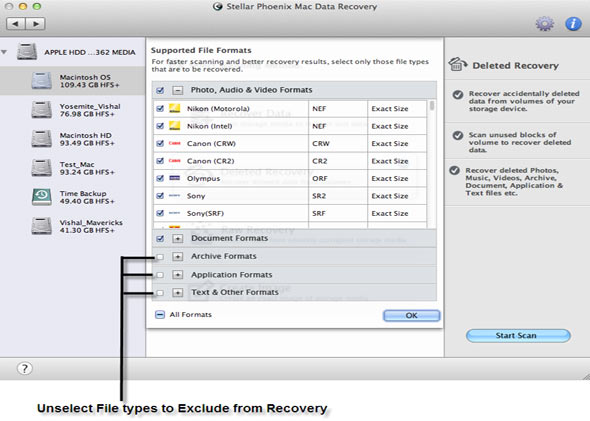Select Time Backup 49.40 GB volume
The height and width of the screenshot is (421, 590).
click(x=72, y=197)
